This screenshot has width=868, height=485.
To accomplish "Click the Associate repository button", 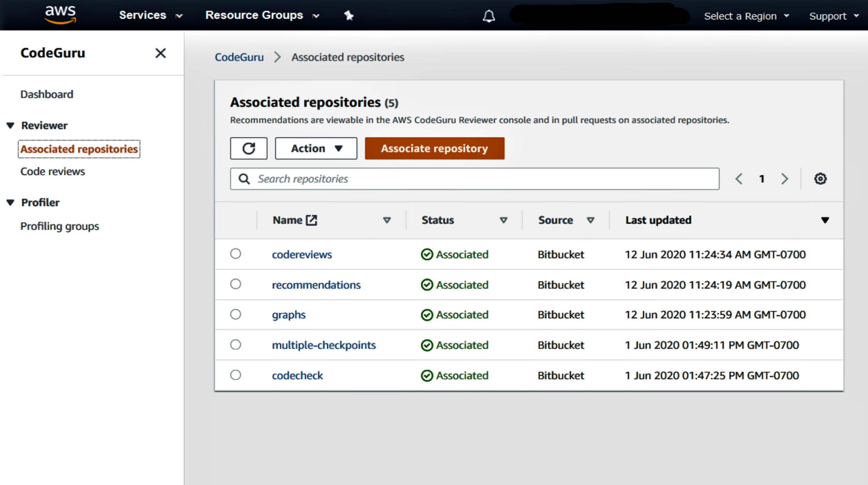I will (435, 148).
